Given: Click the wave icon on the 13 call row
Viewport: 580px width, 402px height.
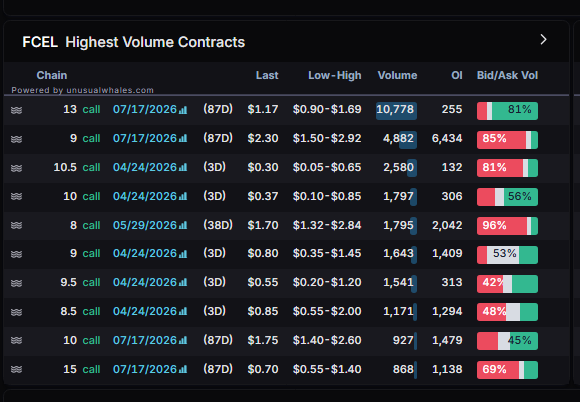Looking at the screenshot, I should click(x=16, y=110).
